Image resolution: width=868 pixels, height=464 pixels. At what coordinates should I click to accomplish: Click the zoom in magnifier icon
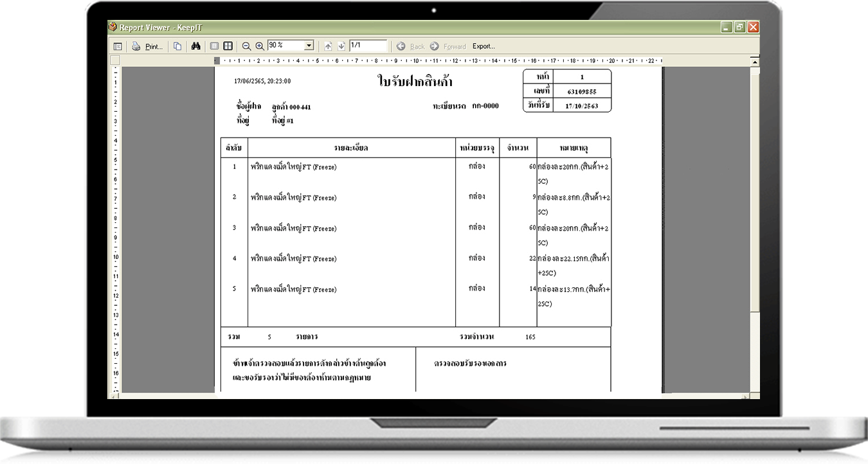260,46
